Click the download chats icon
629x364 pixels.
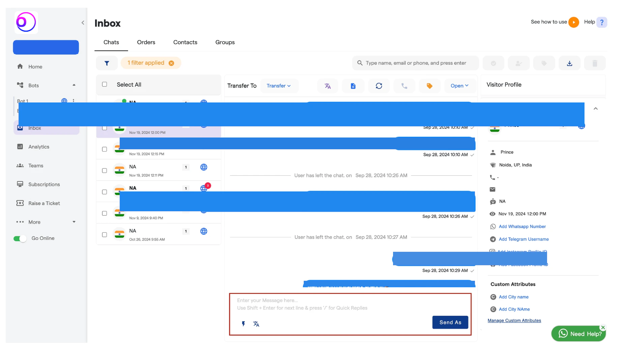(x=569, y=63)
